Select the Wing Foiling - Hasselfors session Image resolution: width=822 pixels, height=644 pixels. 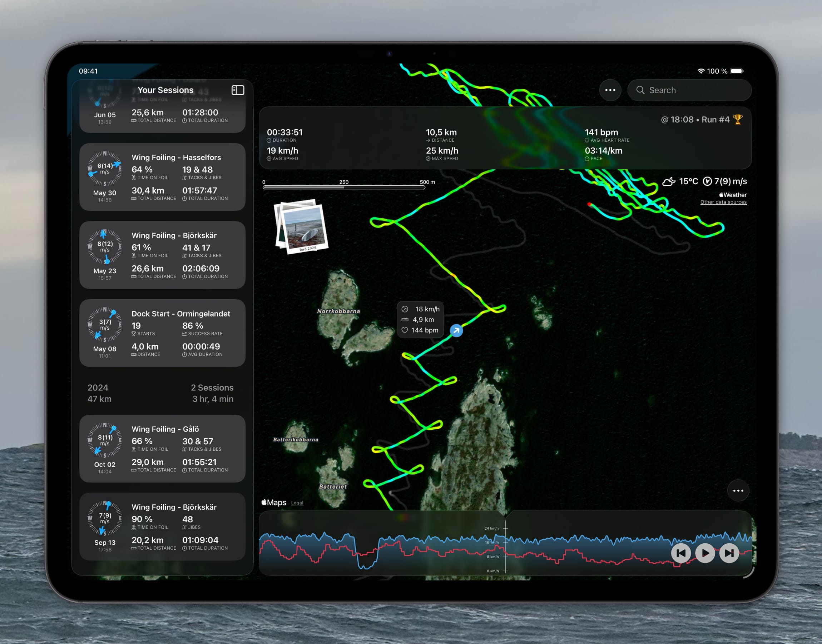click(162, 177)
